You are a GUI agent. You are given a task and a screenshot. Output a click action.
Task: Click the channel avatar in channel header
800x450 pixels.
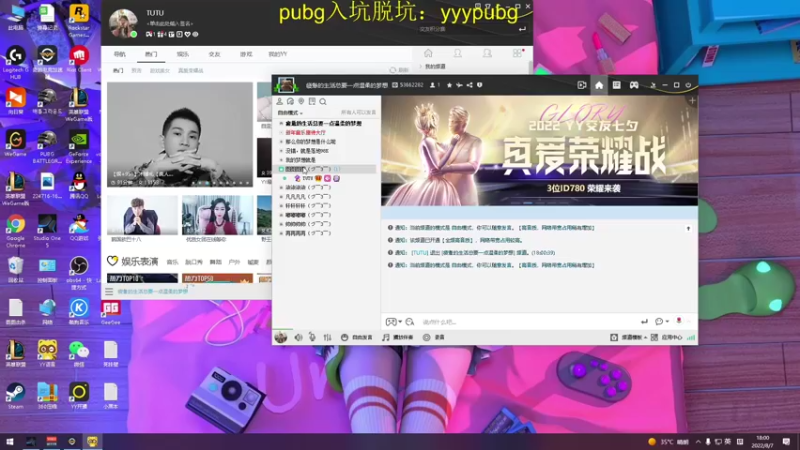(x=286, y=85)
